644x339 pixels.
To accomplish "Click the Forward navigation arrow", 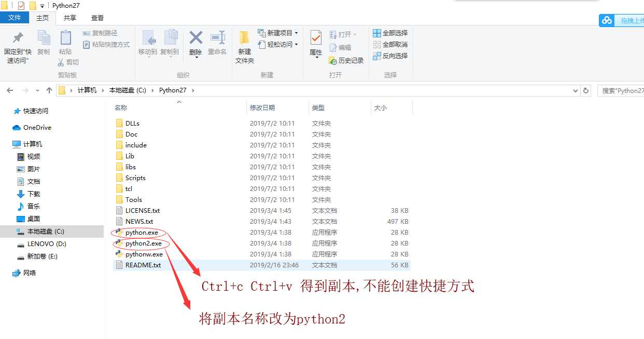I will pyautogui.click(x=25, y=90).
